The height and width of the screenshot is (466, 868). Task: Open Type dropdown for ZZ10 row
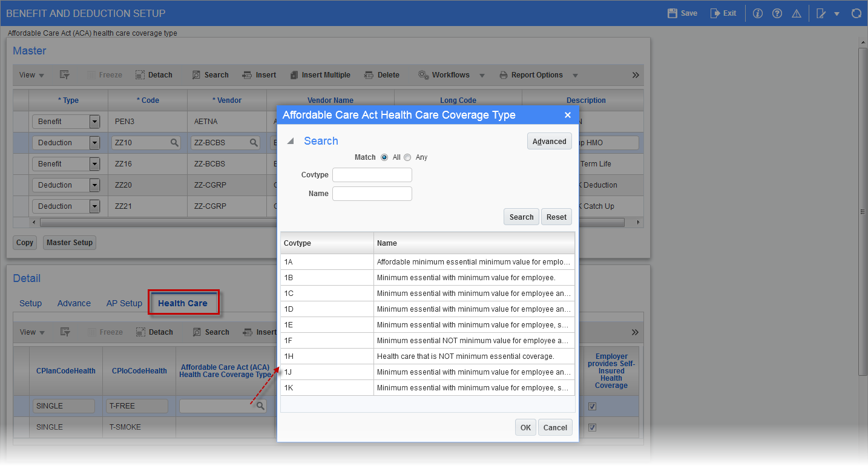(x=94, y=143)
